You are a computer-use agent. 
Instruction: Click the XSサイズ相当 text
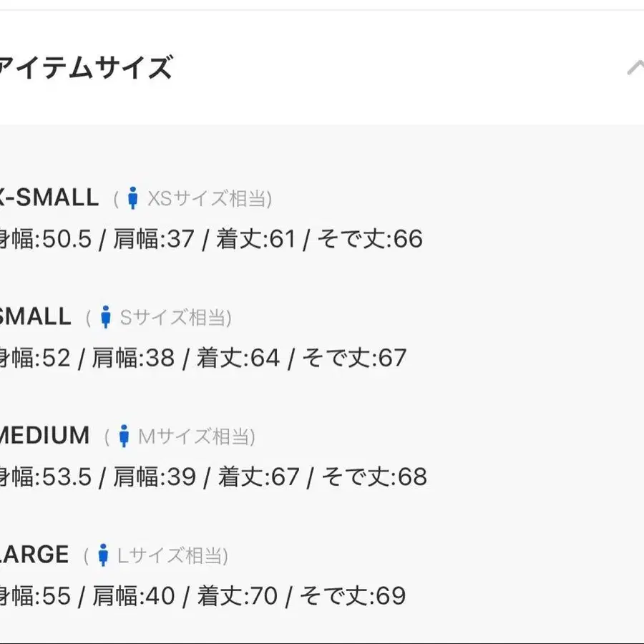pyautogui.click(x=209, y=199)
